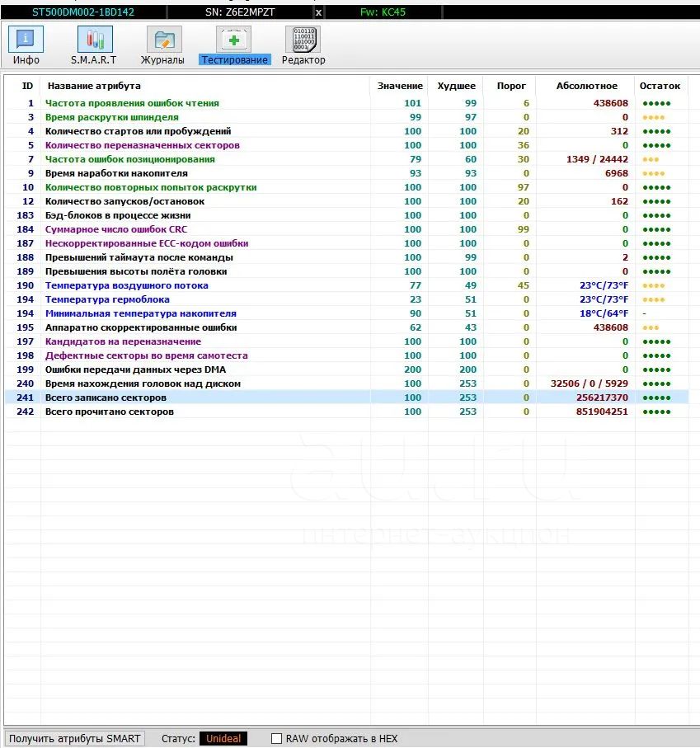Click absolute value 6968
This screenshot has height=748, width=700.
point(617,173)
